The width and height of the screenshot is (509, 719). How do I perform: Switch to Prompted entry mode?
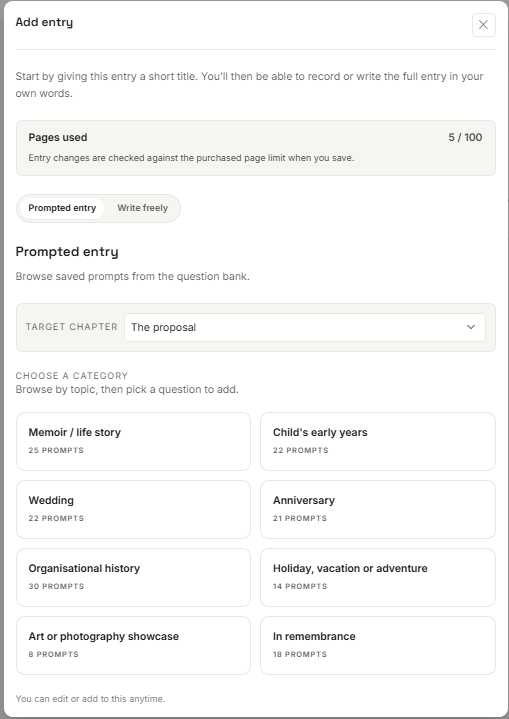(x=62, y=208)
